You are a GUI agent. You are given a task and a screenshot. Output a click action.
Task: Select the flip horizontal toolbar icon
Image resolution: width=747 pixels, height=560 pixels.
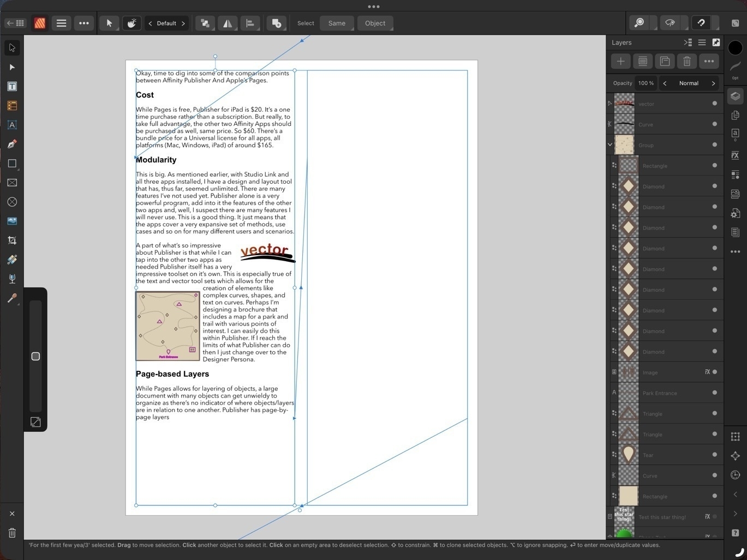click(228, 23)
